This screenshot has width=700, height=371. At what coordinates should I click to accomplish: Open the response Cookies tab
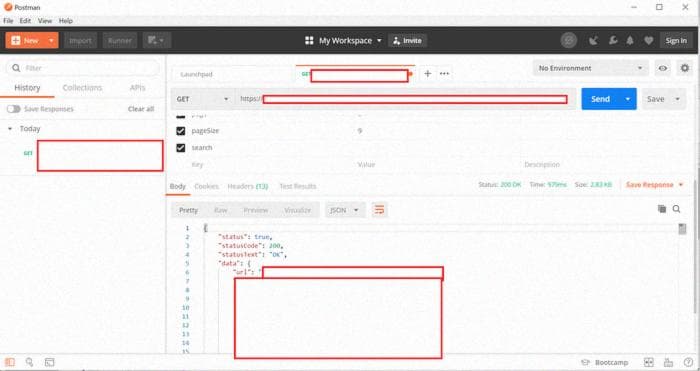(x=206, y=186)
